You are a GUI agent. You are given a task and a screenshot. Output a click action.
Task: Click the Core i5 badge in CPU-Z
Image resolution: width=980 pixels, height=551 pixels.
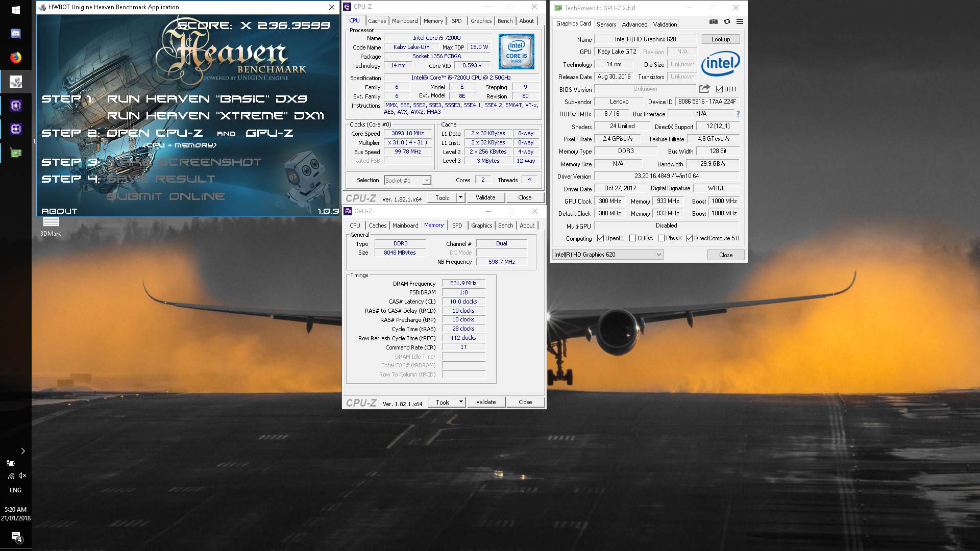[x=516, y=52]
